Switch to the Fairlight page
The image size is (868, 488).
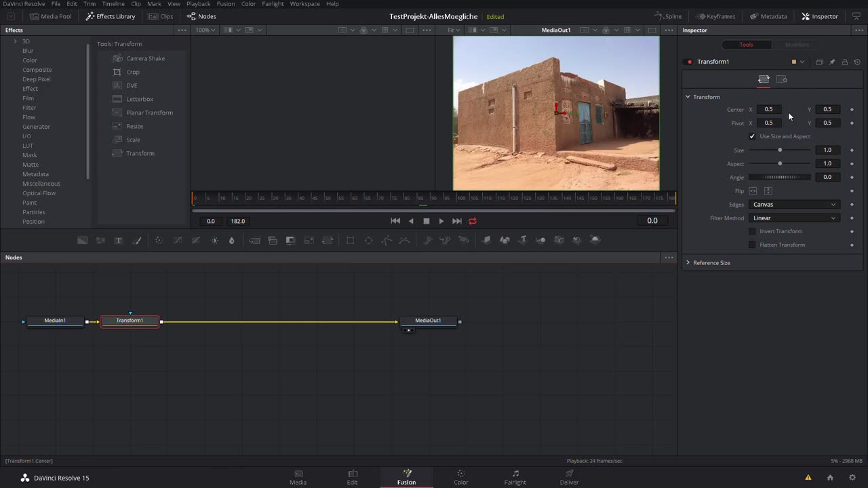click(x=515, y=477)
